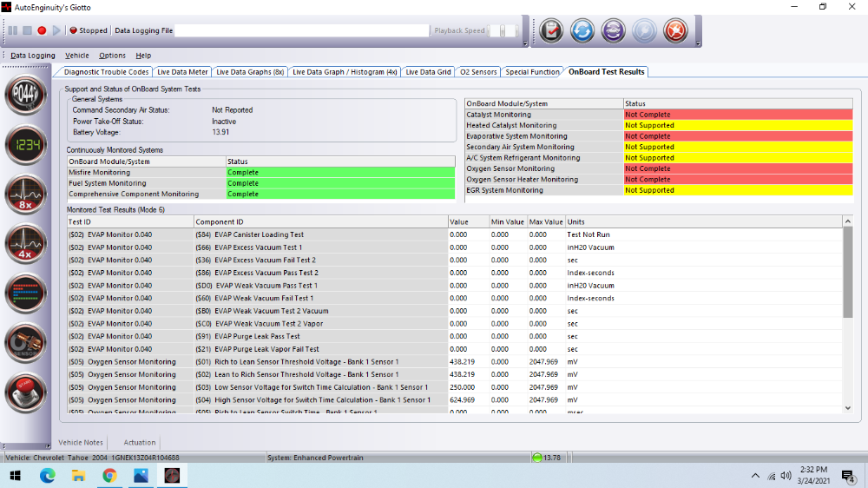Click the live data grid sidebar icon
868x488 pixels.
[25, 294]
